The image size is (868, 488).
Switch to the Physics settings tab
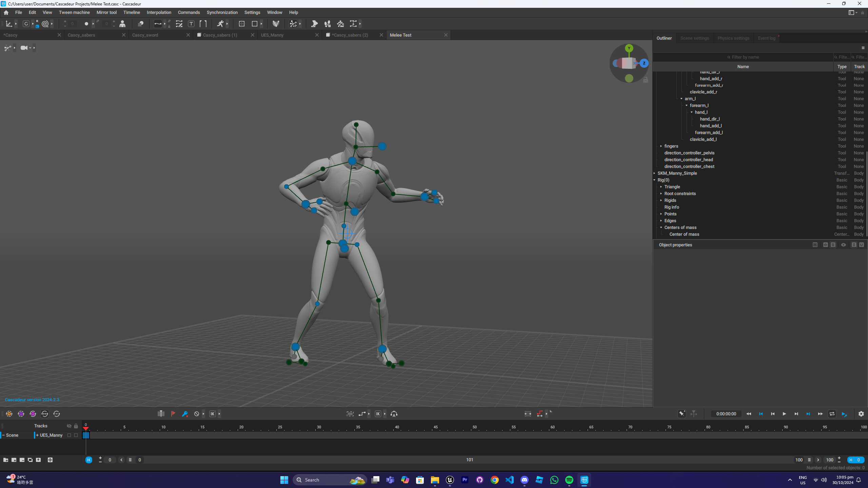pos(733,38)
